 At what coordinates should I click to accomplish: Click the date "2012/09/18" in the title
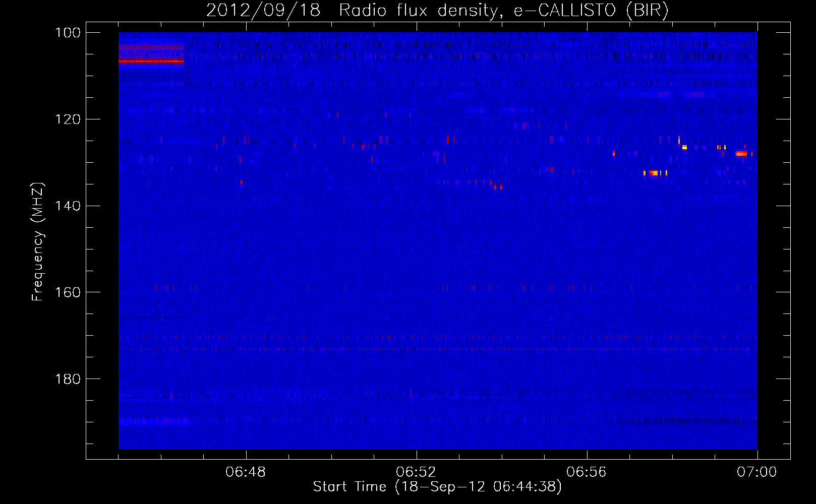(263, 10)
